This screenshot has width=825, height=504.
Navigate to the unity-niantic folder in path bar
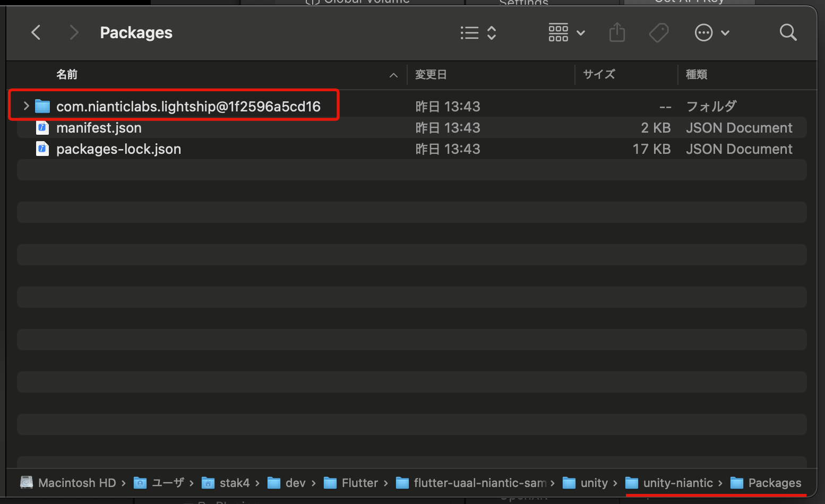pyautogui.click(x=678, y=483)
